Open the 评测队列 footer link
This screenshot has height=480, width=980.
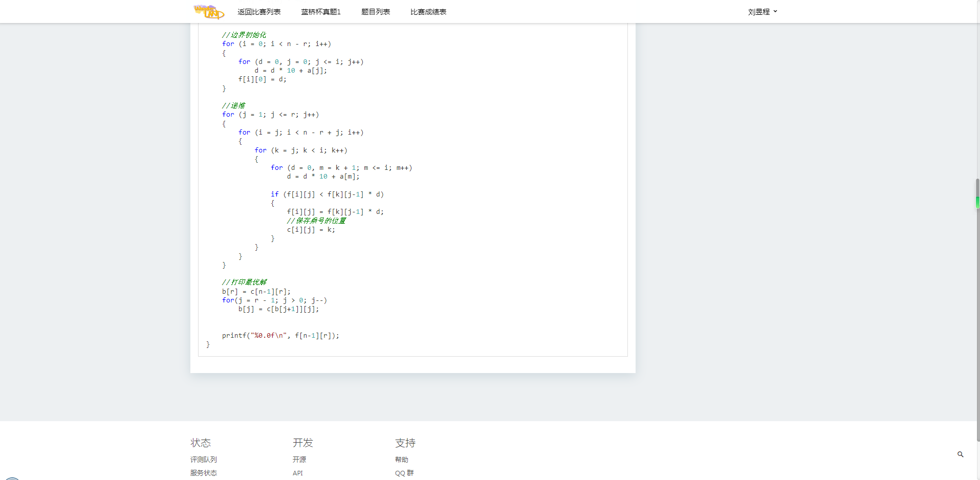[x=203, y=460]
